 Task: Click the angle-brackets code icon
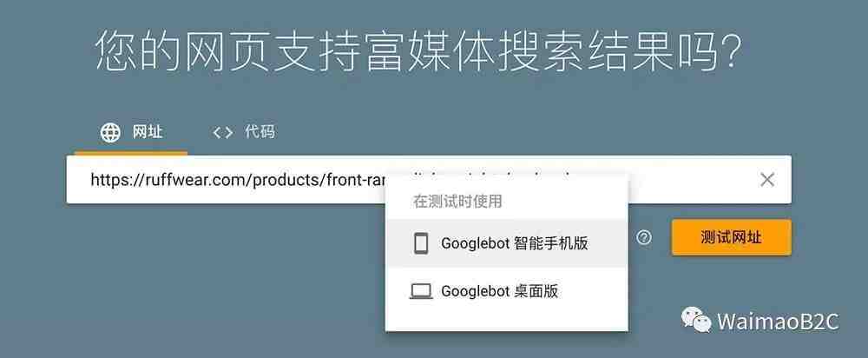[x=222, y=132]
